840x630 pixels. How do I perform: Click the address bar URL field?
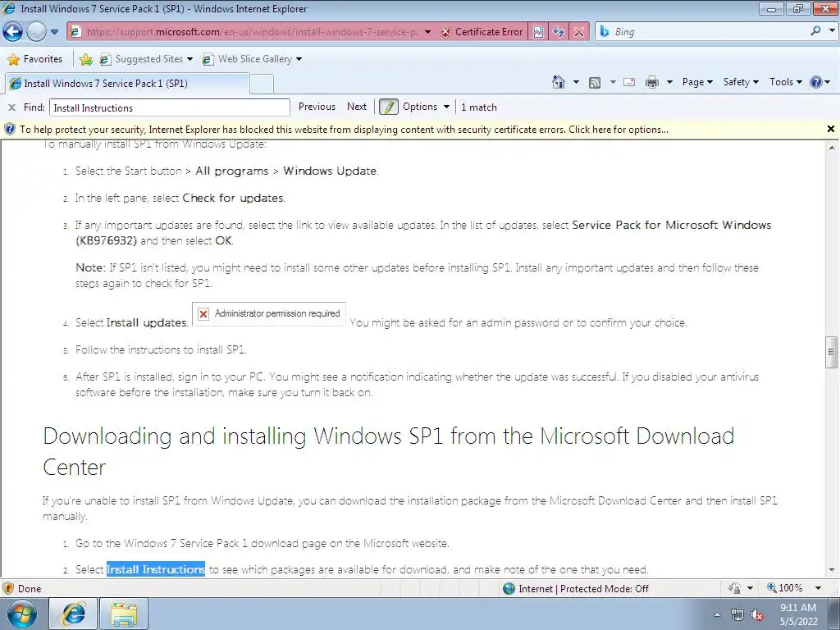(252, 32)
